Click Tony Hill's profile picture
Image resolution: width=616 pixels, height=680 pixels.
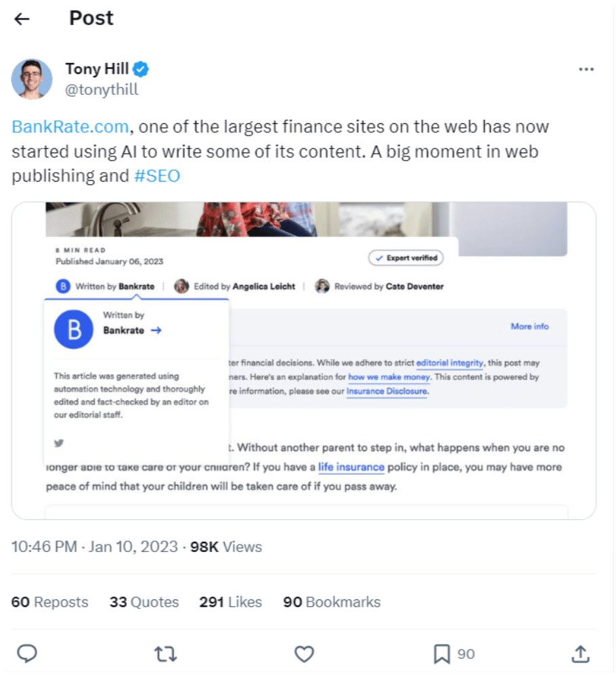click(x=32, y=79)
